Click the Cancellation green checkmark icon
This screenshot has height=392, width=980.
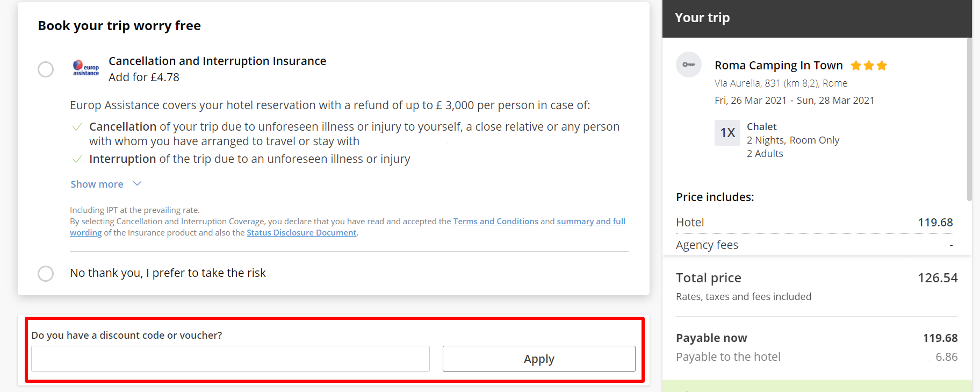coord(77,127)
